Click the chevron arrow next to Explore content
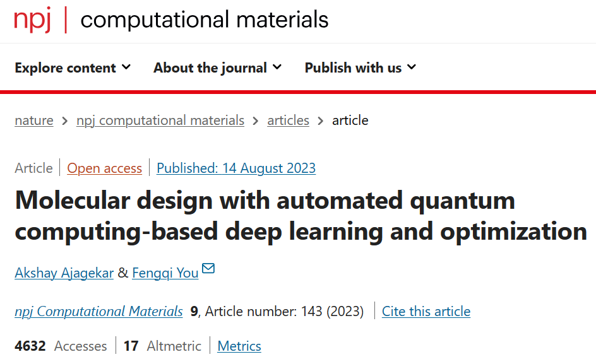Screen dimensions: 596x364 click(126, 68)
